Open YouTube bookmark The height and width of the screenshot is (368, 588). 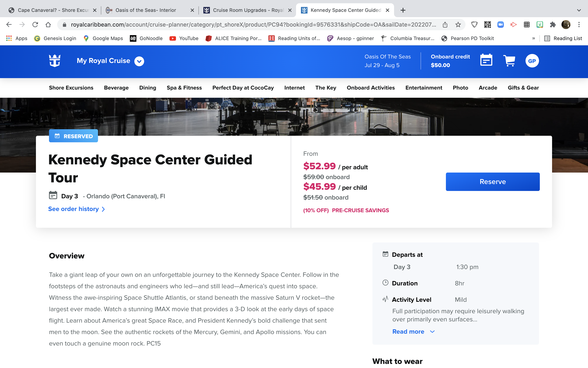click(184, 38)
